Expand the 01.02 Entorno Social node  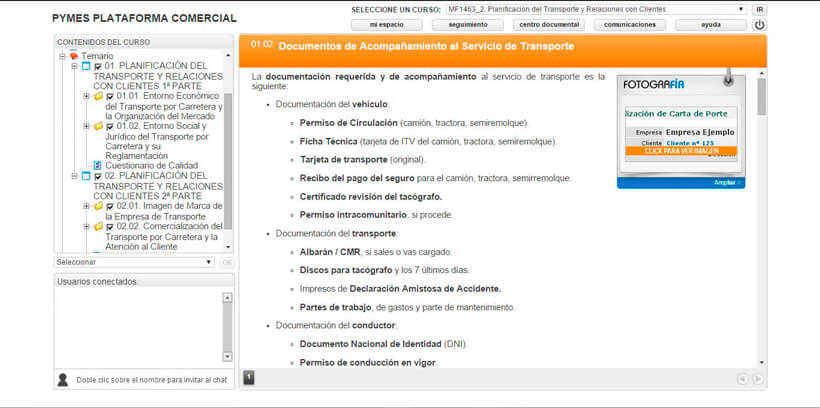coord(86,127)
